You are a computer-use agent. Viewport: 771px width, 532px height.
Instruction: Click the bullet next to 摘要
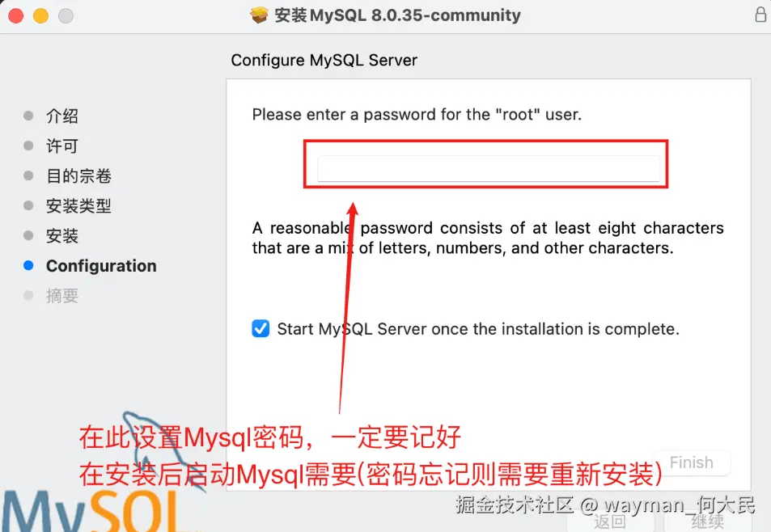(28, 296)
